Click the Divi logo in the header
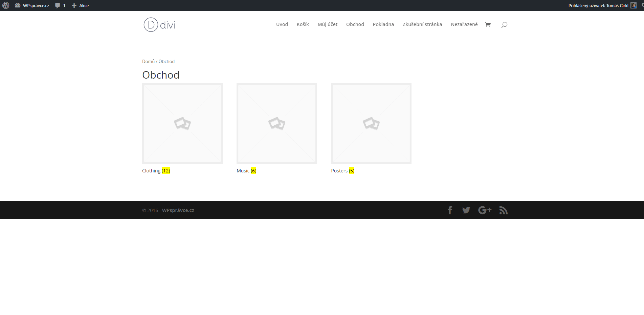The height and width of the screenshot is (315, 644). coord(159,24)
